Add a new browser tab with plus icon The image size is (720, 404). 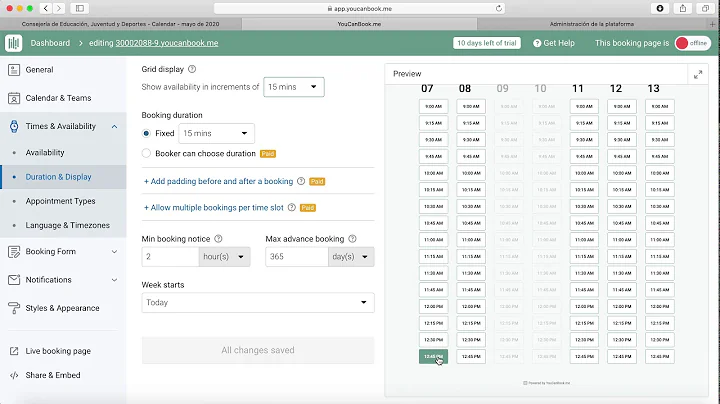tap(713, 24)
